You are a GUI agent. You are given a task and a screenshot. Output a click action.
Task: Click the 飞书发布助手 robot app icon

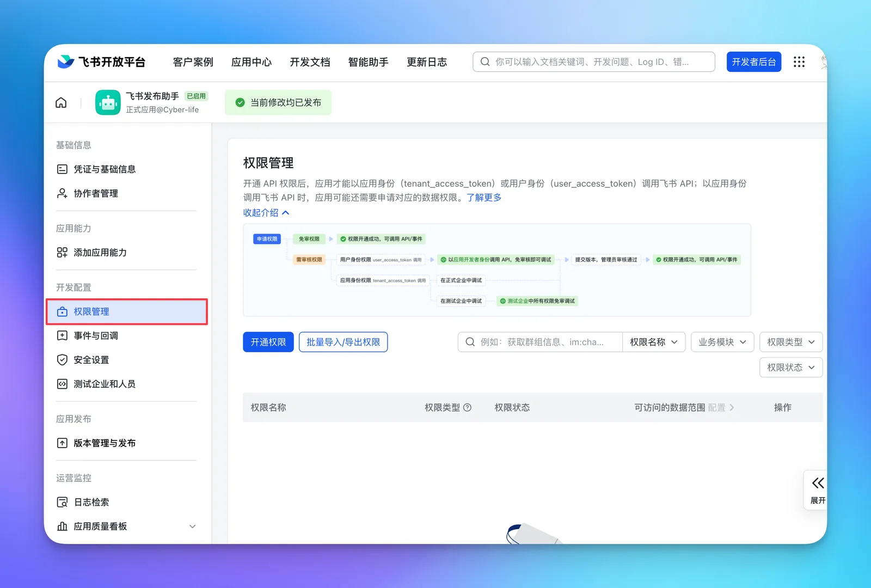(108, 102)
